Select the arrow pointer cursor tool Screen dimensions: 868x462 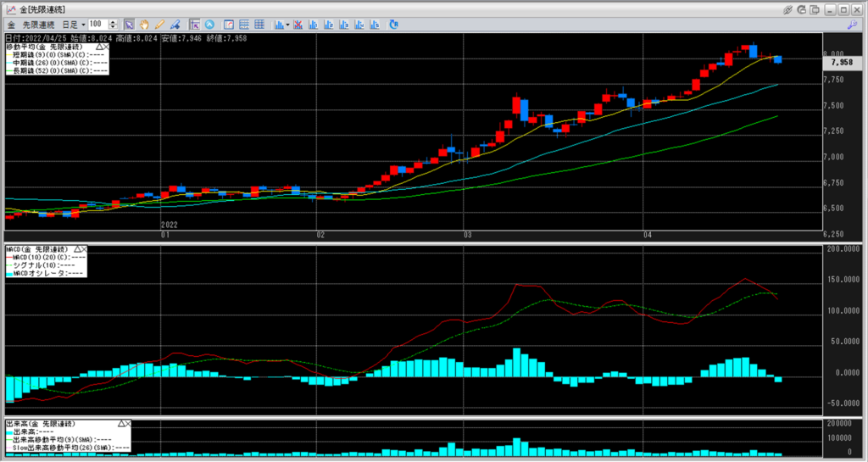pyautogui.click(x=129, y=24)
